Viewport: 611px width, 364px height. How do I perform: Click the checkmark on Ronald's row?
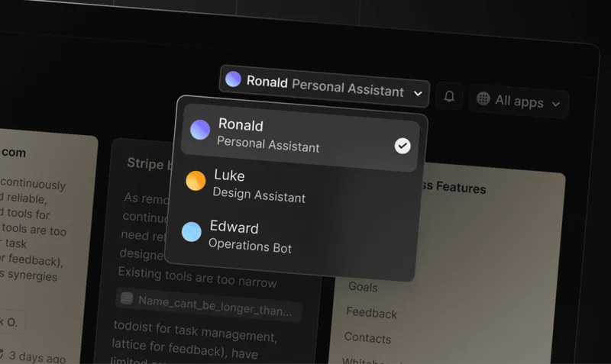[x=402, y=146]
